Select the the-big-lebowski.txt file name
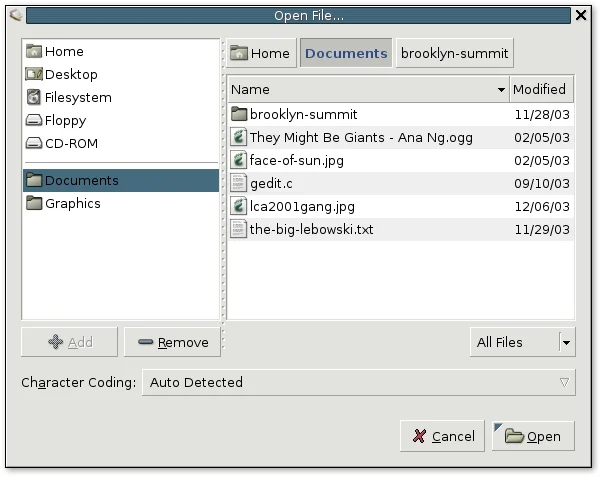This screenshot has height=477, width=601. [311, 229]
